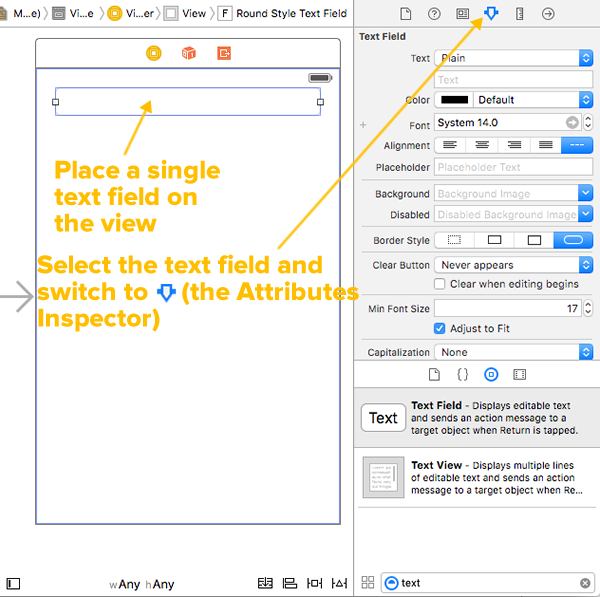This screenshot has width=600, height=597.
Task: Switch to the Attributes inspector tab
Action: point(491,14)
